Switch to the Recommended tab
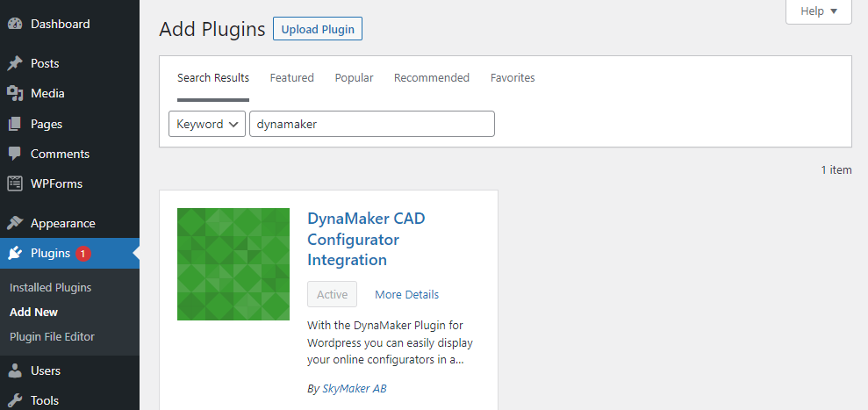Viewport: 868px width, 410px height. point(432,78)
